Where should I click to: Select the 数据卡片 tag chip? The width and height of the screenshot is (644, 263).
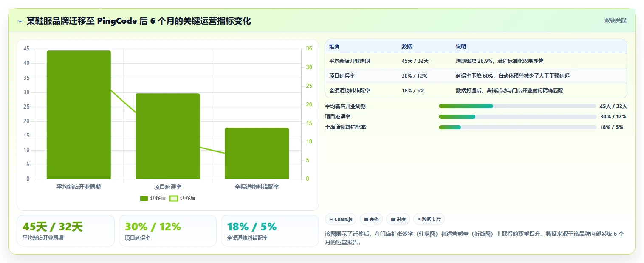[x=429, y=219]
